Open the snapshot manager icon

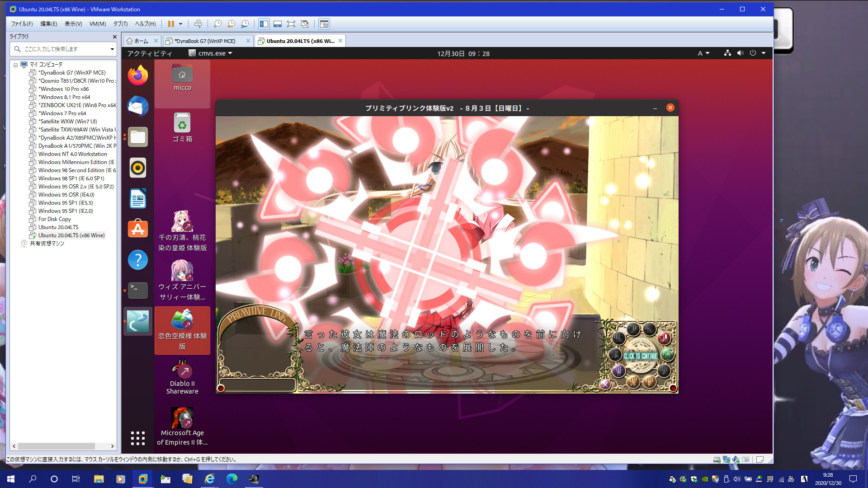(x=245, y=24)
